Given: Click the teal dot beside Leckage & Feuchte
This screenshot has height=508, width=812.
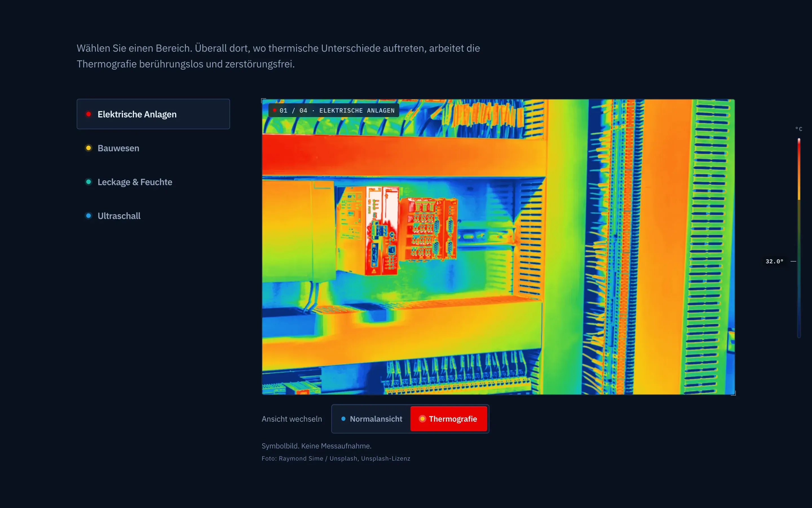Looking at the screenshot, I should (x=89, y=182).
